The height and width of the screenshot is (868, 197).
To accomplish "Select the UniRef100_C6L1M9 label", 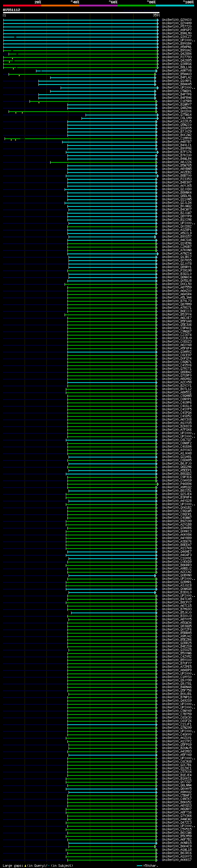I will (177, 118).
